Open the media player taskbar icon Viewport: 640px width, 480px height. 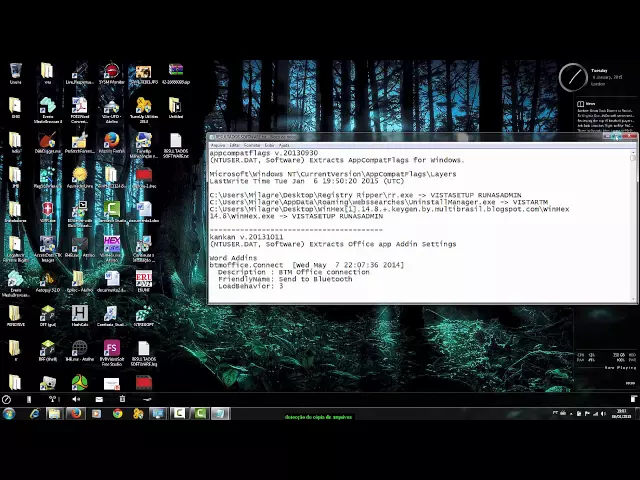96,413
